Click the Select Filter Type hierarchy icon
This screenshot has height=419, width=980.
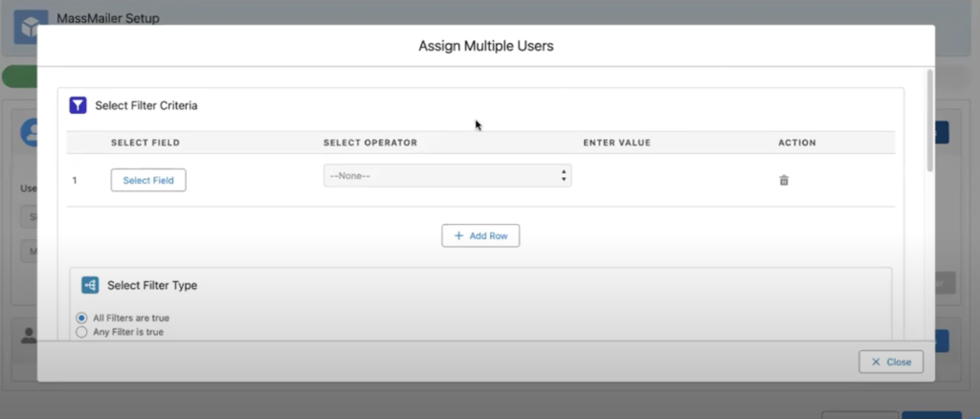click(90, 285)
